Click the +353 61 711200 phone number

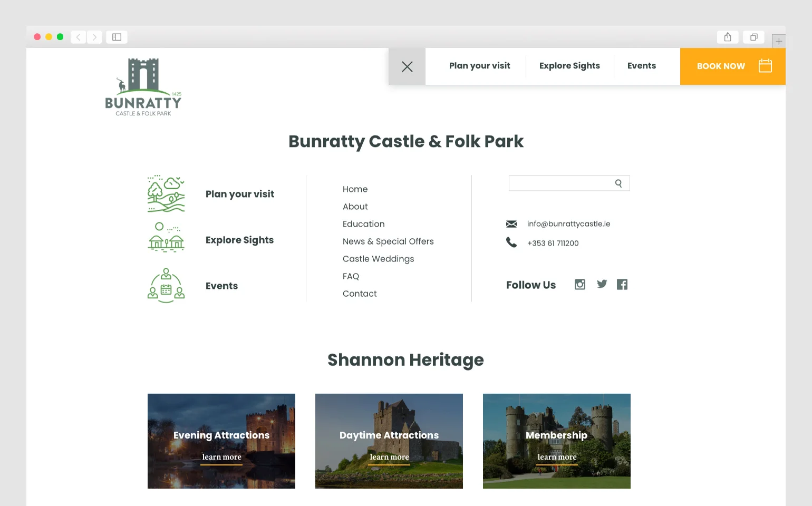553,243
